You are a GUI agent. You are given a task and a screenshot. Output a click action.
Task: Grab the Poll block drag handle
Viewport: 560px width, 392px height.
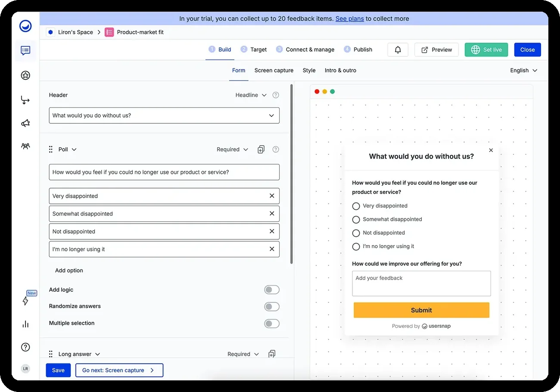tap(51, 149)
